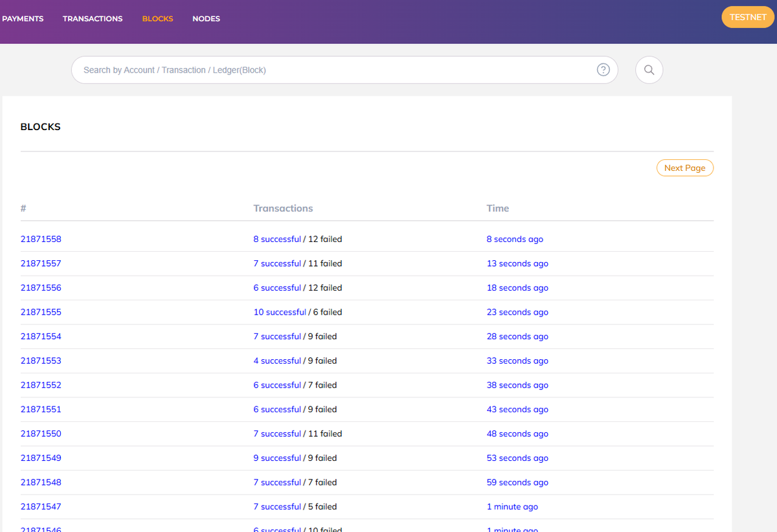Screen dimensions: 777x532
Task: View 6 successful transactions of block 21871551
Action: point(277,410)
